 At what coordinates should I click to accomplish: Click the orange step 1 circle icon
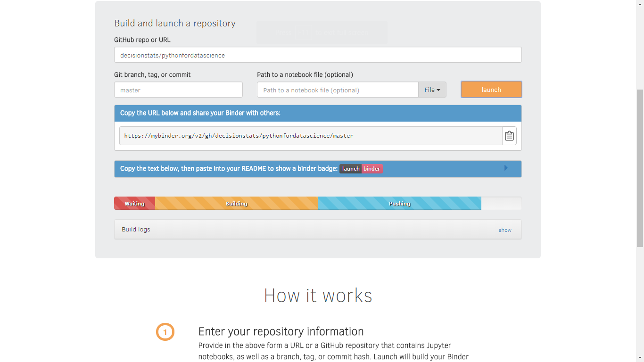[x=165, y=332]
